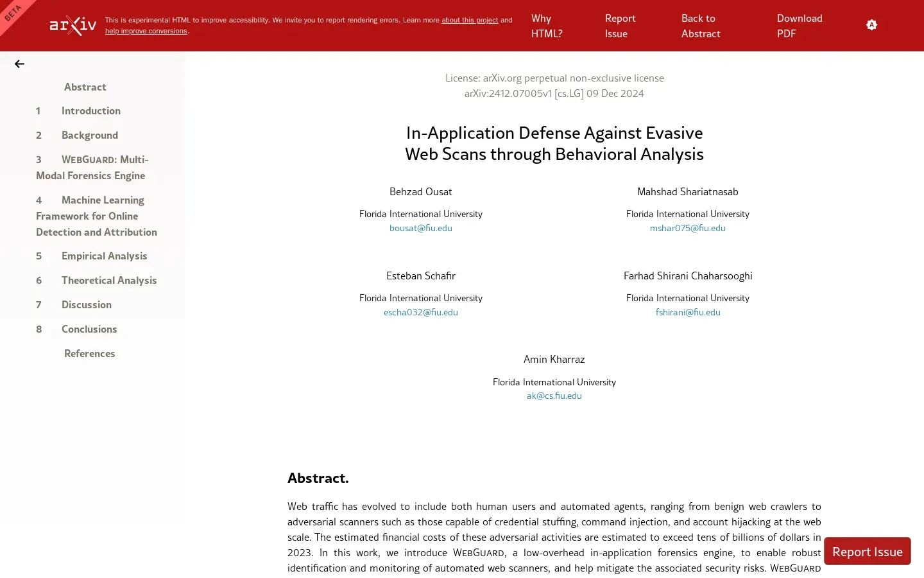Follow the 'help improve conversions' link
924x578 pixels.
pyautogui.click(x=146, y=31)
